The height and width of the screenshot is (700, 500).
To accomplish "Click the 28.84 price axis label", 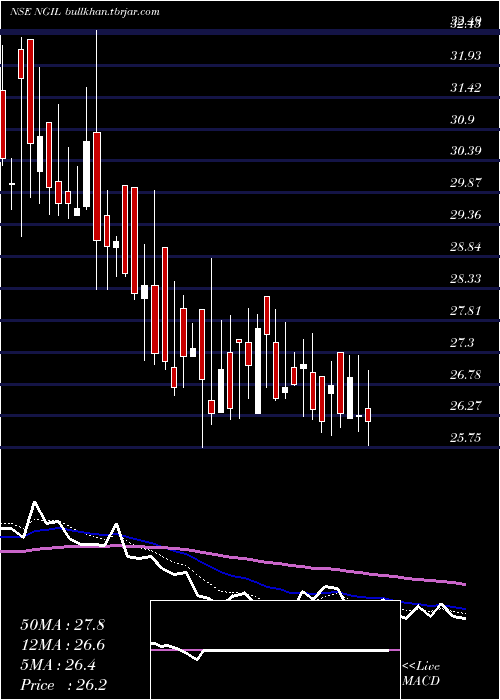I will (466, 247).
